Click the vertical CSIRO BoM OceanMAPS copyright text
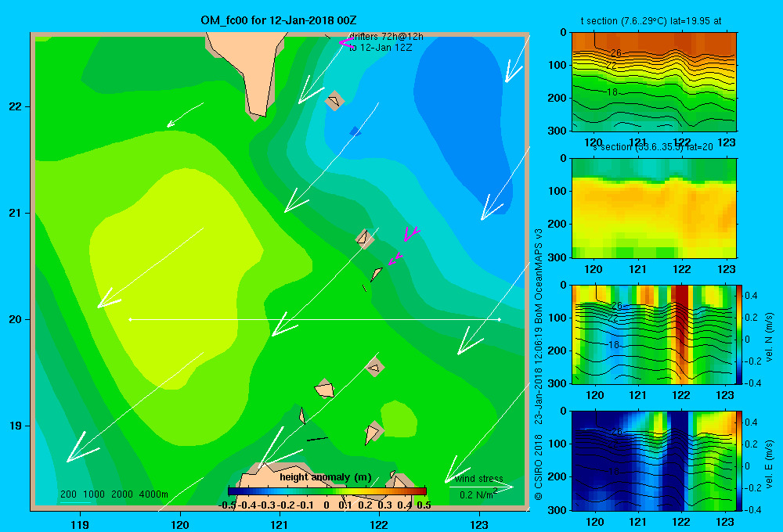Image resolution: width=783 pixels, height=532 pixels. tap(539, 365)
